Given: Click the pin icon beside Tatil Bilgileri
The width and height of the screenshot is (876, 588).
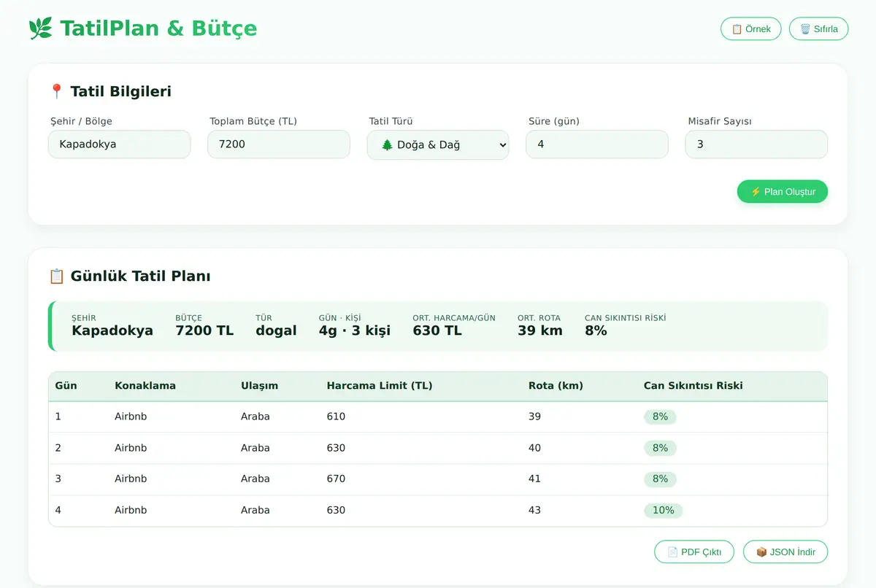Looking at the screenshot, I should click(x=56, y=92).
